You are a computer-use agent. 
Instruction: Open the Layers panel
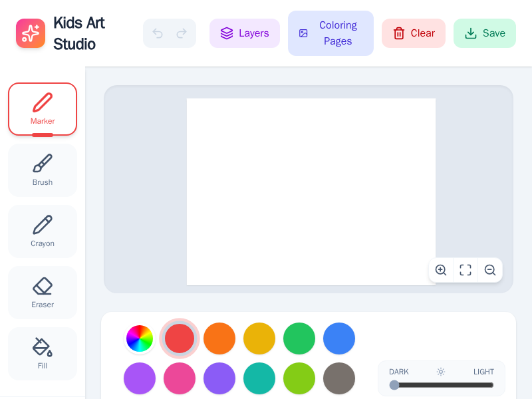(245, 33)
